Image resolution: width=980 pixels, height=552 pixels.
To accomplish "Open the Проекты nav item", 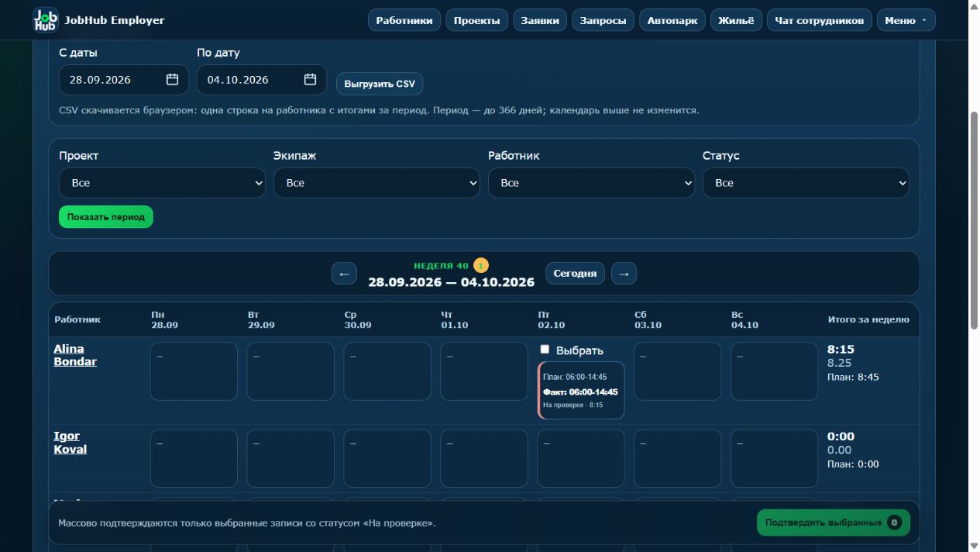I will pos(477,20).
